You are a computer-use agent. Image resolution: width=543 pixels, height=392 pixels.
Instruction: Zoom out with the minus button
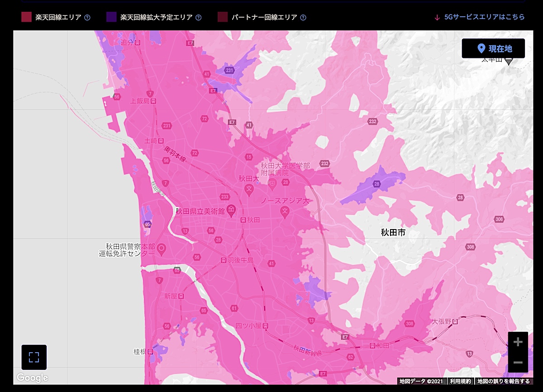click(518, 363)
